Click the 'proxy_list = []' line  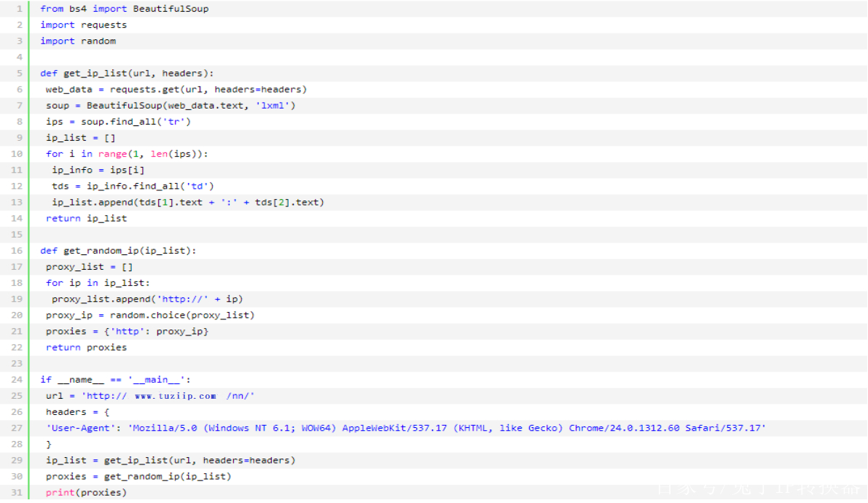[89, 267]
